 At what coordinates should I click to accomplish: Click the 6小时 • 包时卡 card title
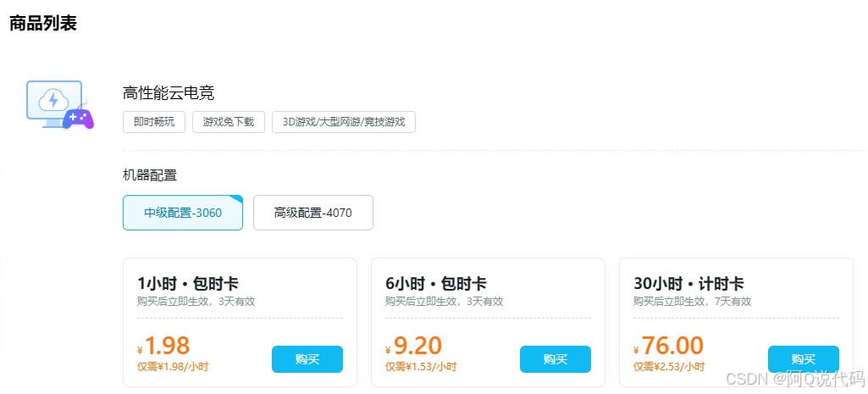click(x=435, y=283)
